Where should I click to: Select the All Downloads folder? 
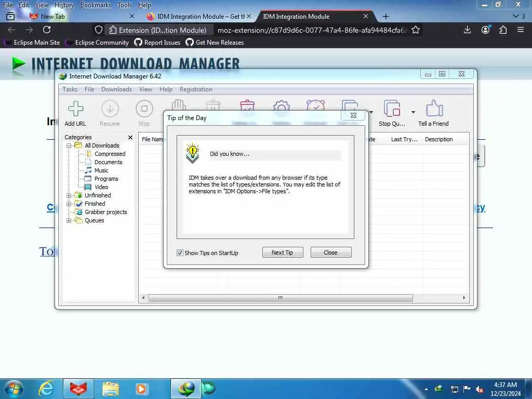coord(102,145)
